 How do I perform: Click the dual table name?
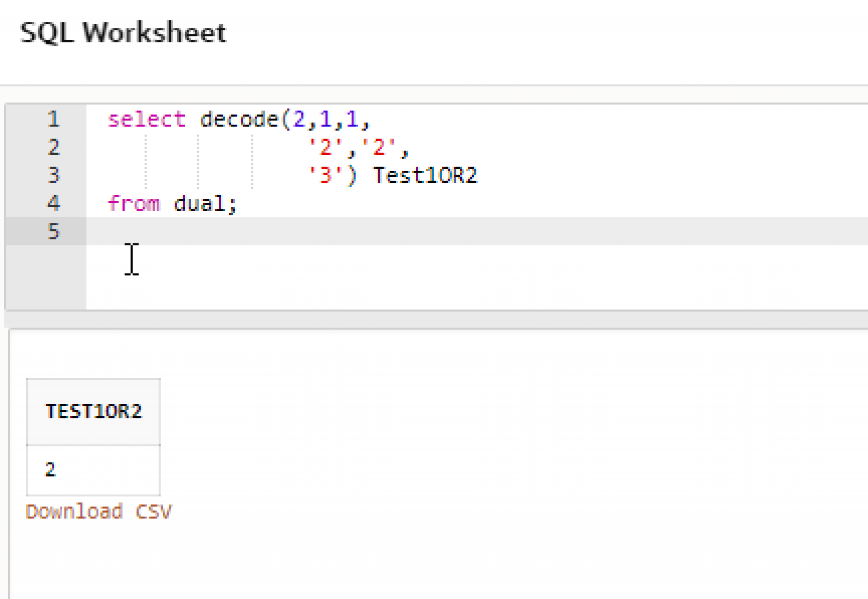(199, 203)
